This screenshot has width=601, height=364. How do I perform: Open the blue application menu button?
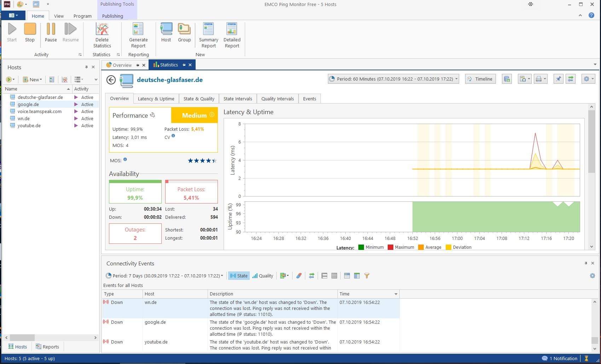point(13,16)
